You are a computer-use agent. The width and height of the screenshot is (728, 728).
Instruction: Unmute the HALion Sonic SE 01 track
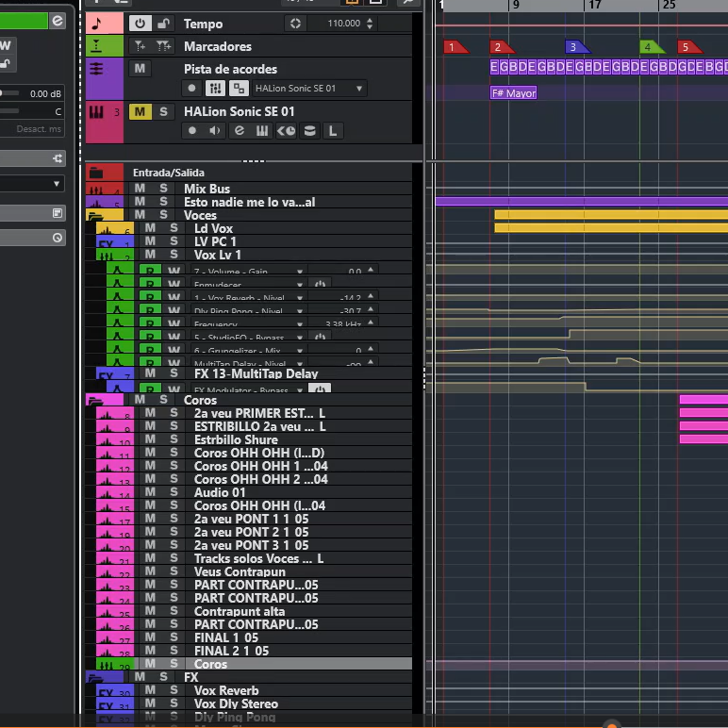click(x=140, y=111)
